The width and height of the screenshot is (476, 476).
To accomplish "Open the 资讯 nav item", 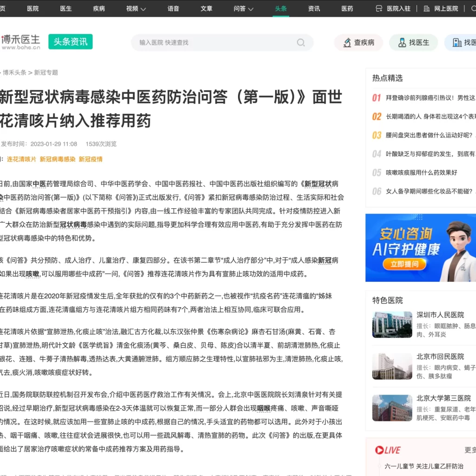I will tap(314, 8).
